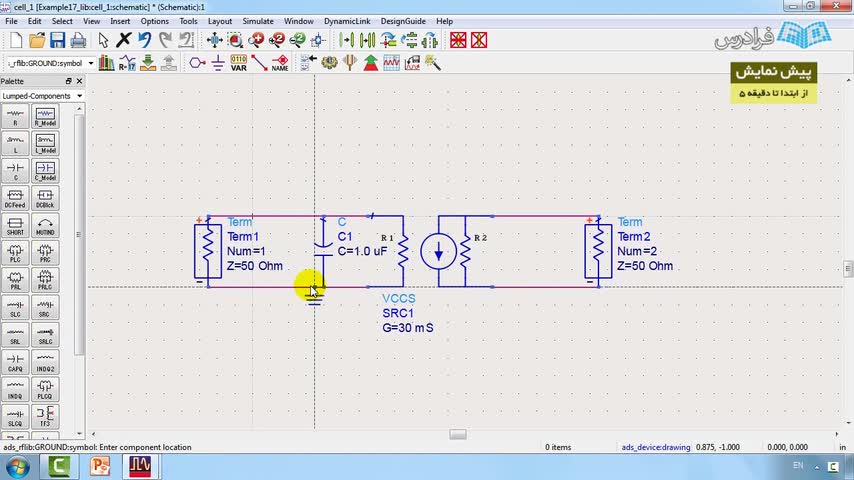Click the red deactivate component icon
This screenshot has height=480, width=854.
[x=458, y=40]
